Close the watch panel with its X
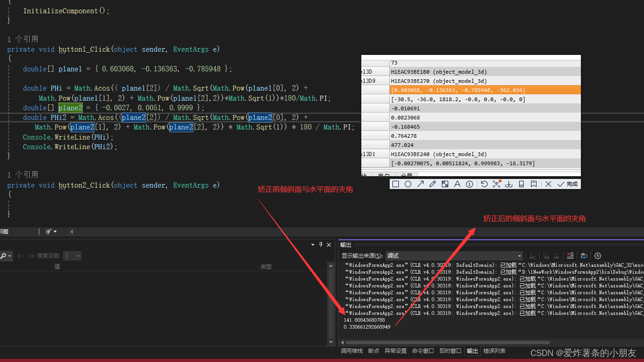Image resolution: width=644 pixels, height=362 pixels. (329, 244)
